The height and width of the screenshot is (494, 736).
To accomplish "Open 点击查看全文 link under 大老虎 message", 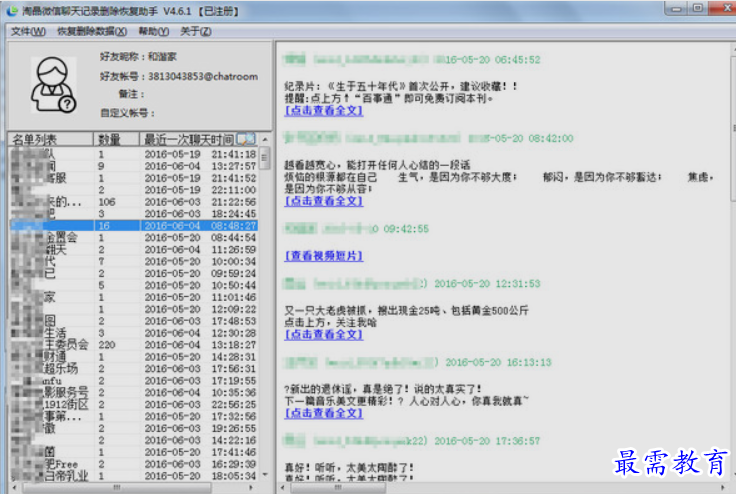I will pyautogui.click(x=324, y=334).
